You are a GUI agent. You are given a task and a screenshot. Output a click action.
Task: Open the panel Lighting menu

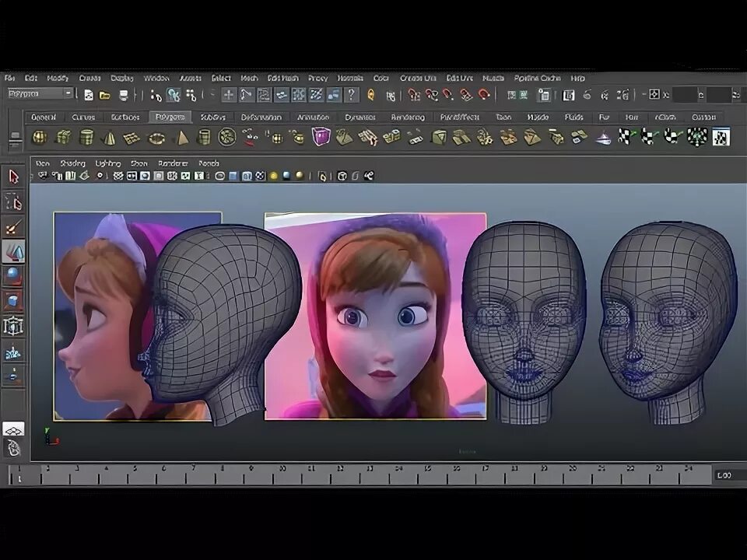tap(107, 163)
